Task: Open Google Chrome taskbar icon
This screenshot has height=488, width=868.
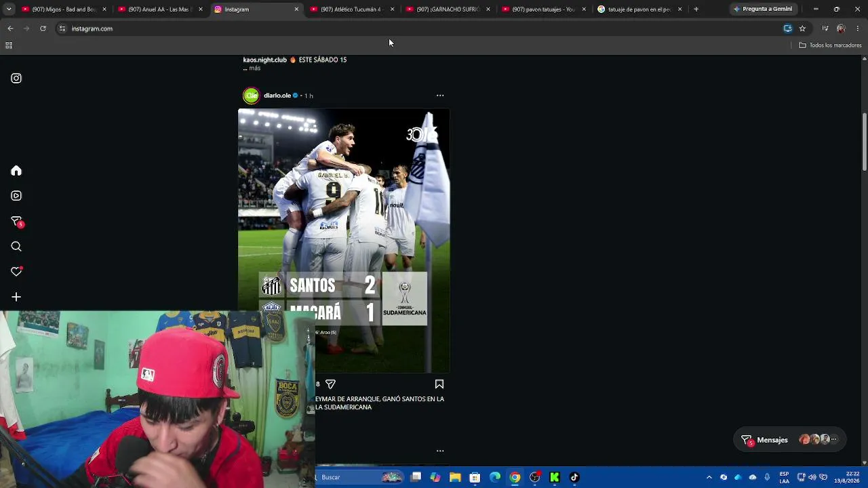Action: click(515, 477)
